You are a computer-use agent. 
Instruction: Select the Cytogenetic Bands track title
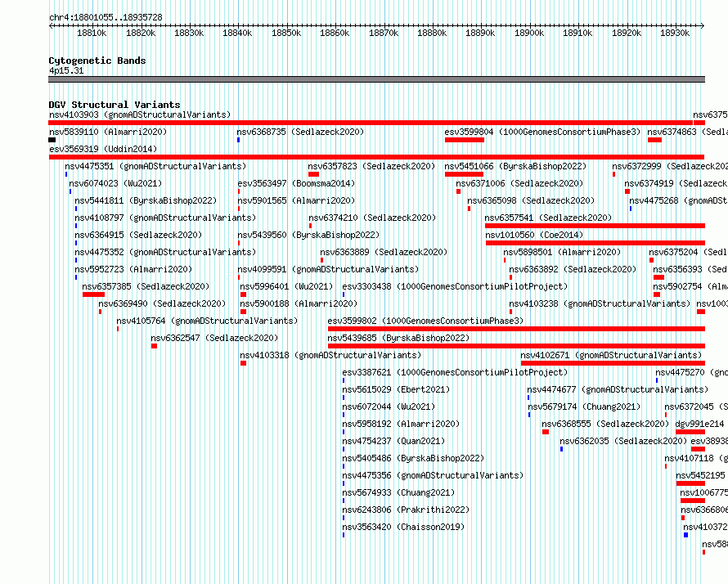(97, 61)
